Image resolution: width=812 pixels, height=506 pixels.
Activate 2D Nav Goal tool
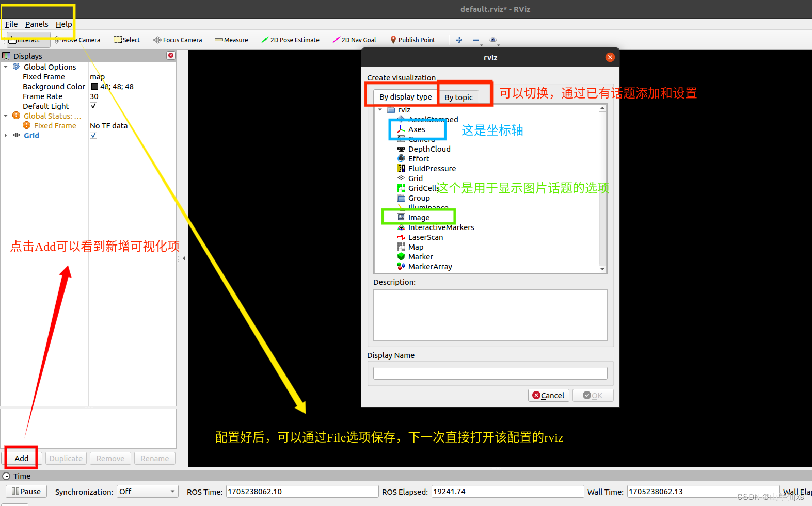(354, 40)
